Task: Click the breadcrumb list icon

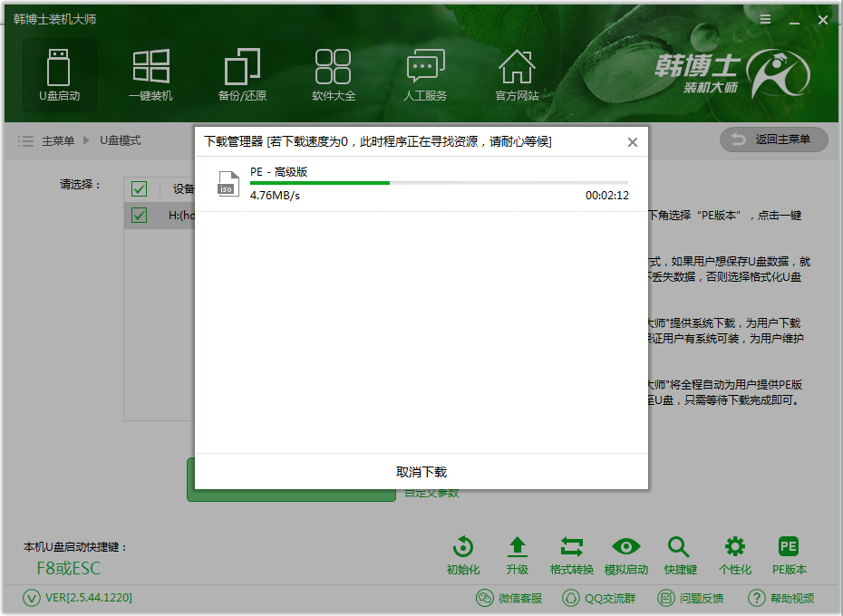Action: [x=25, y=140]
